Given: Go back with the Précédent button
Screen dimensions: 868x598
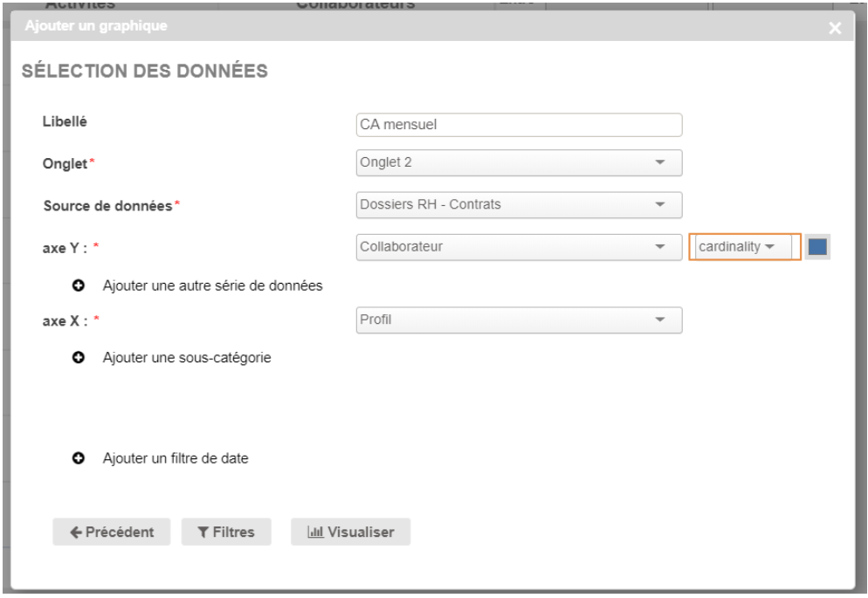Looking at the screenshot, I should 113,533.
